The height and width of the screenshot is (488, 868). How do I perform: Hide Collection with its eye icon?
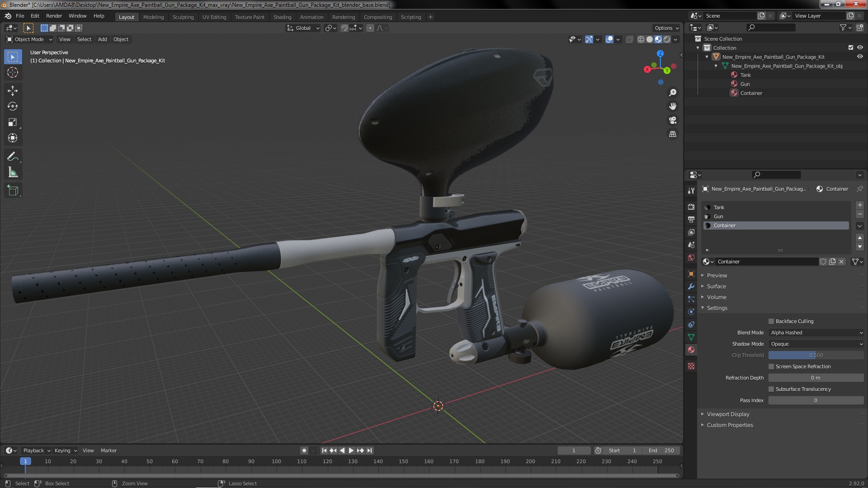pos(860,47)
